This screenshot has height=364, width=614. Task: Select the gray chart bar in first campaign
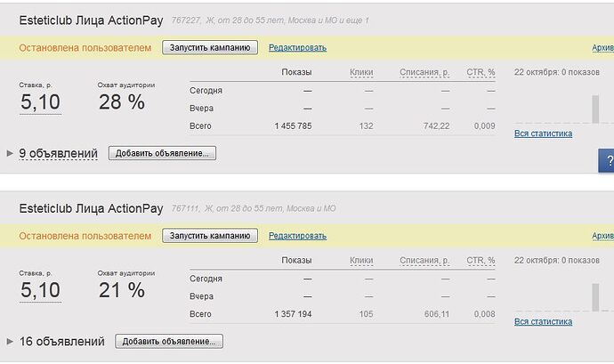595,109
